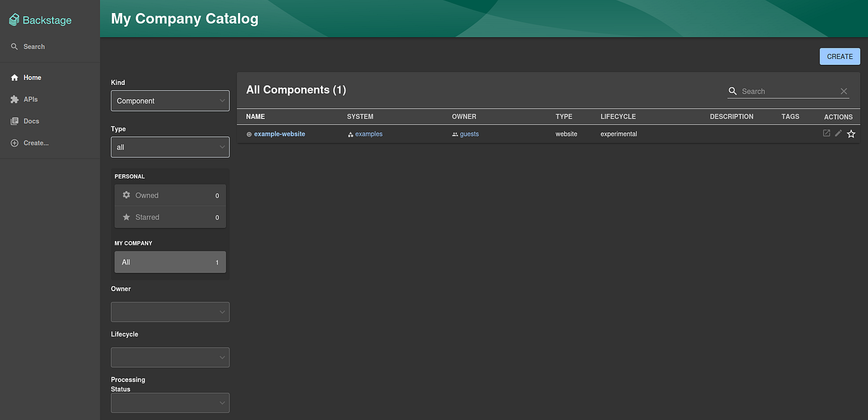868x420 pixels.
Task: Click the Docs library icon
Action: point(15,121)
